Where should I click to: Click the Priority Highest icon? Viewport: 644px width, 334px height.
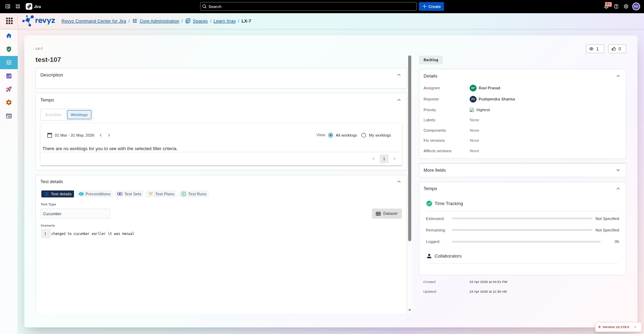point(472,110)
